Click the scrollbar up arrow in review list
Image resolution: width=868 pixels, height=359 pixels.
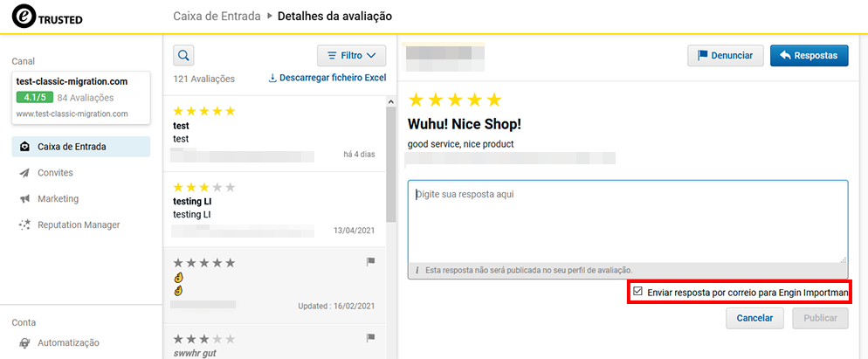[391, 102]
